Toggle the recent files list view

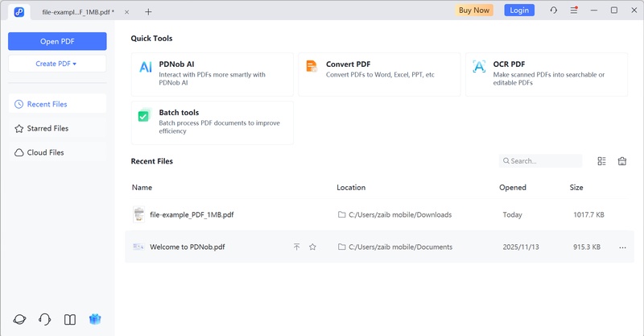click(601, 161)
